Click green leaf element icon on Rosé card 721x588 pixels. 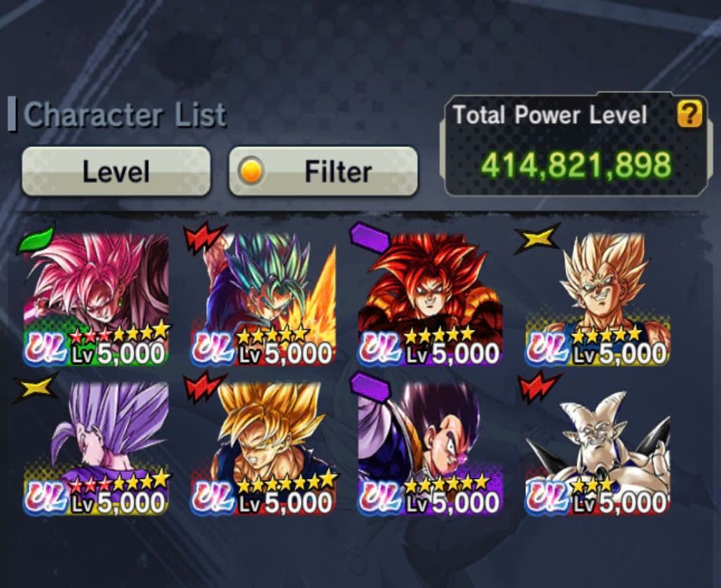click(36, 240)
